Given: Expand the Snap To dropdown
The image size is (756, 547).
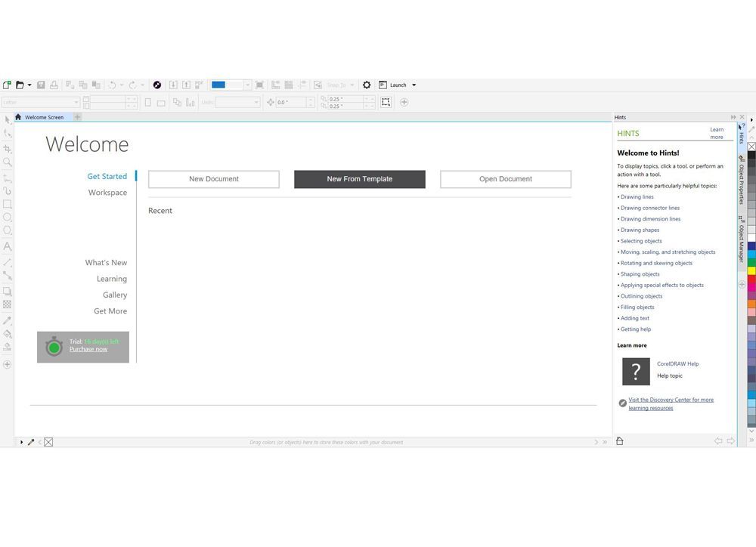Looking at the screenshot, I should (x=352, y=85).
